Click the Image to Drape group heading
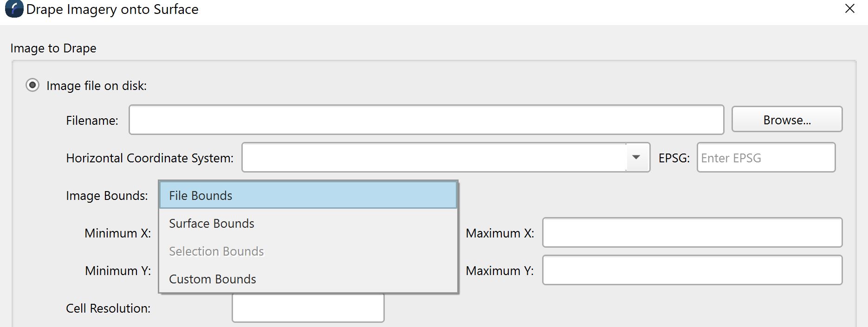This screenshot has width=868, height=327. [53, 48]
